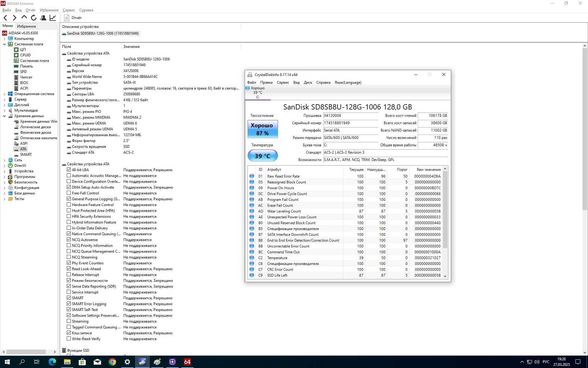Switch to the Избранное sidebar tab
The width and height of the screenshot is (588, 368).
[26, 26]
